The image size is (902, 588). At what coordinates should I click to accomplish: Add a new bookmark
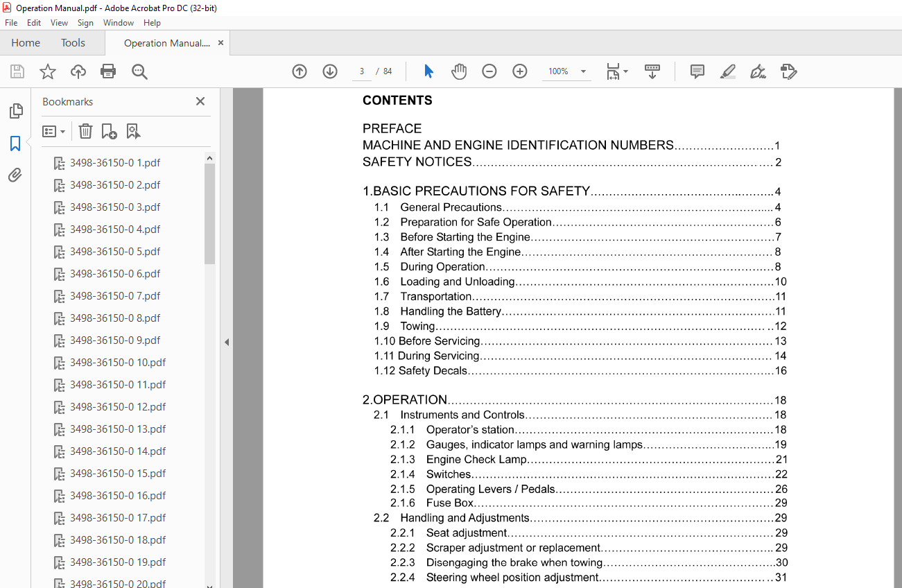point(109,131)
